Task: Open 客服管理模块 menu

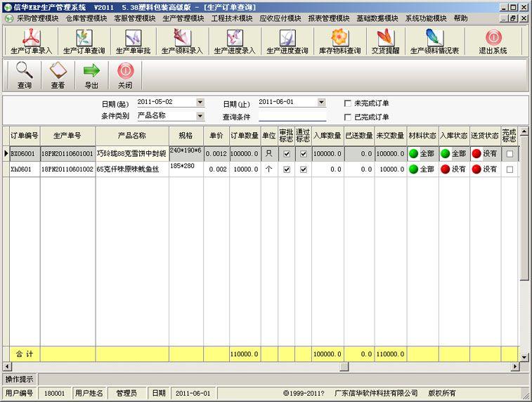Action: point(135,18)
